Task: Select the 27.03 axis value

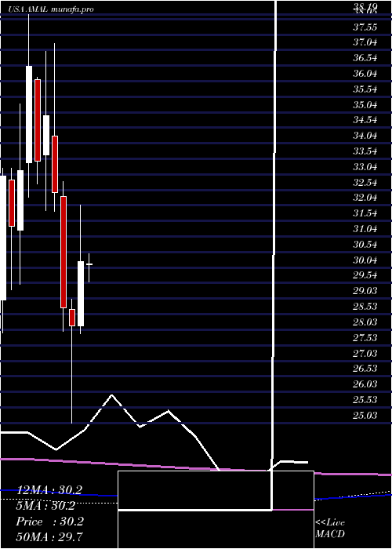Action: click(x=365, y=353)
